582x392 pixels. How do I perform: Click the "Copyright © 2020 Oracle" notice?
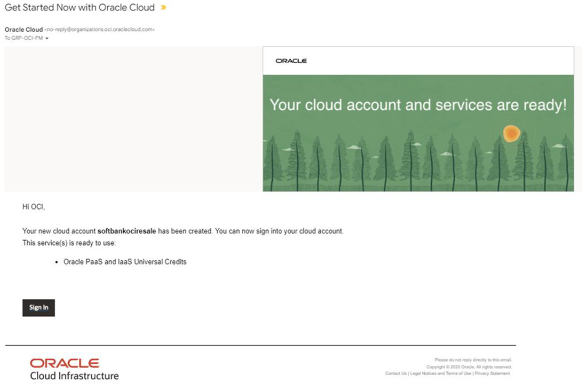point(469,367)
